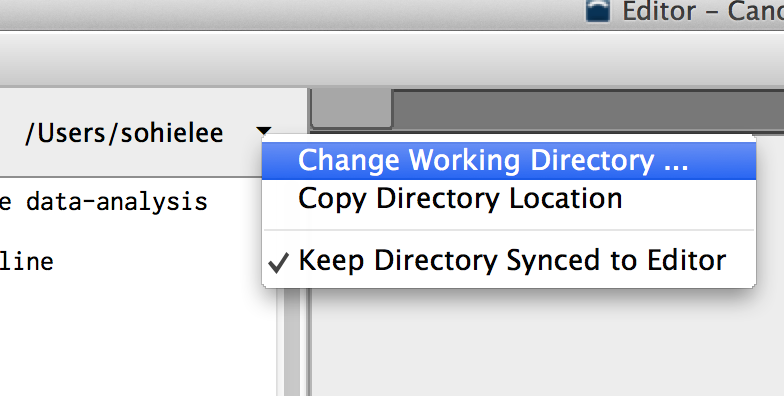Open the working directory dropdown menu
The width and height of the screenshot is (784, 396).
coord(264,132)
